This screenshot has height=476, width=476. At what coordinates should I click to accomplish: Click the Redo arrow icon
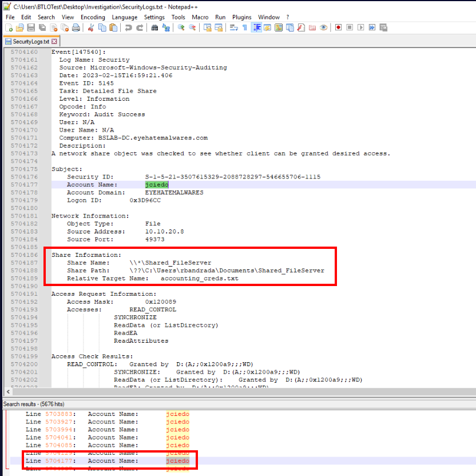click(140, 27)
